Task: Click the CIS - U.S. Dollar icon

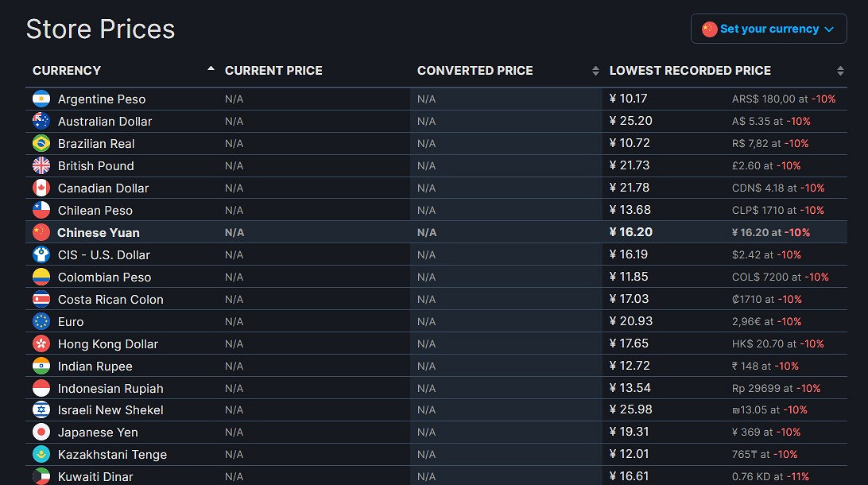Action: coord(41,254)
